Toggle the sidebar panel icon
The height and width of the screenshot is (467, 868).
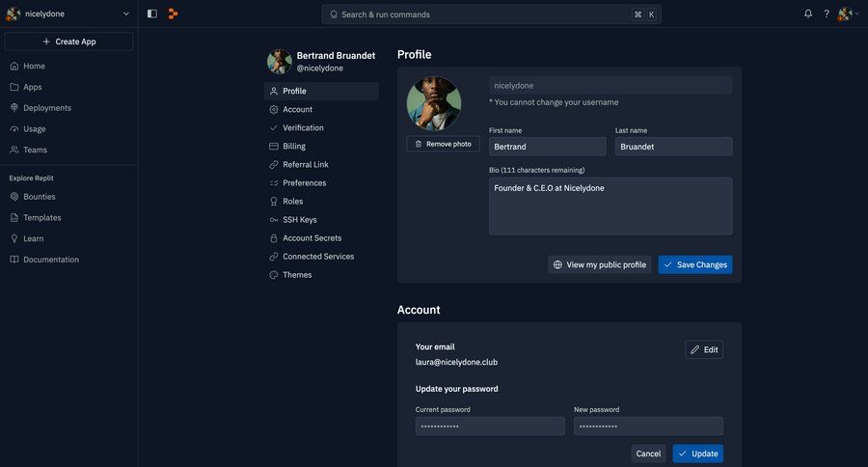click(152, 14)
